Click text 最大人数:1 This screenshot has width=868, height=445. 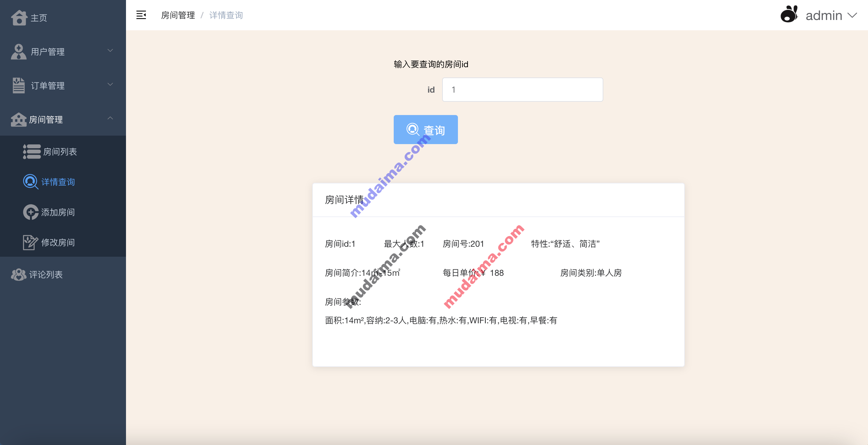pos(404,244)
